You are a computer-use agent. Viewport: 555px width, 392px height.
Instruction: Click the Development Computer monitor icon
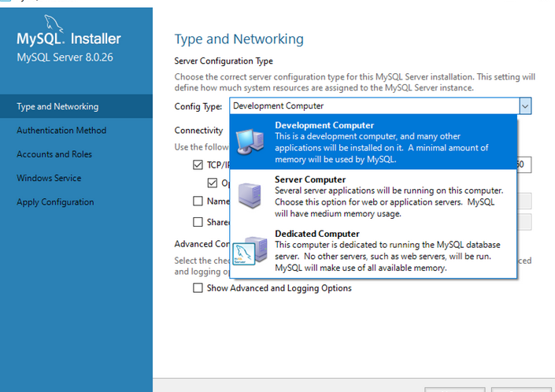(250, 142)
